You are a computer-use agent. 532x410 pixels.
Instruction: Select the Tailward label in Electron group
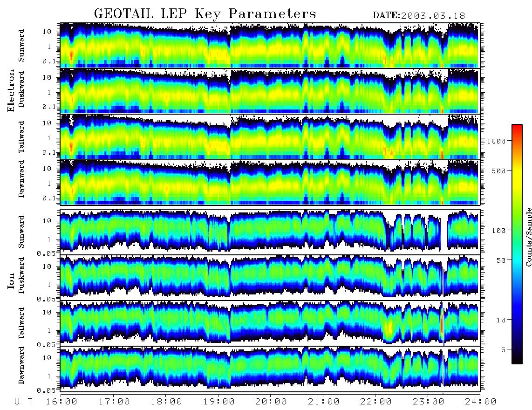[21, 137]
